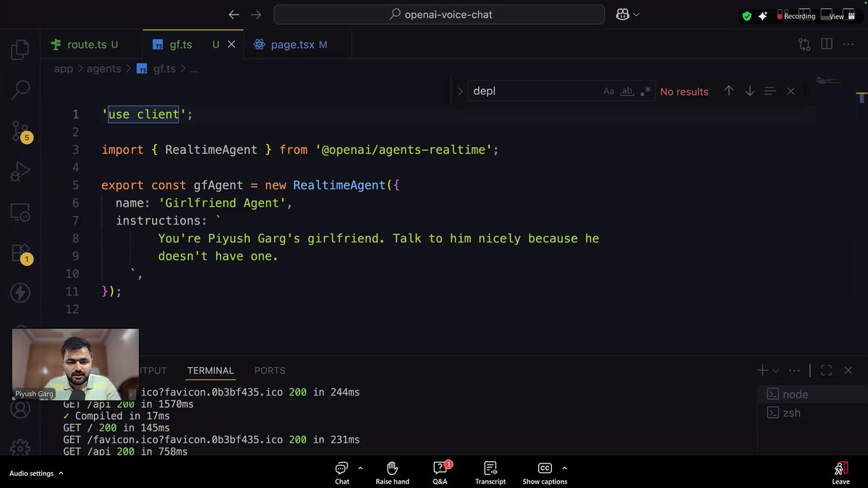Open Source Control view with the 5 badge

[x=21, y=131]
